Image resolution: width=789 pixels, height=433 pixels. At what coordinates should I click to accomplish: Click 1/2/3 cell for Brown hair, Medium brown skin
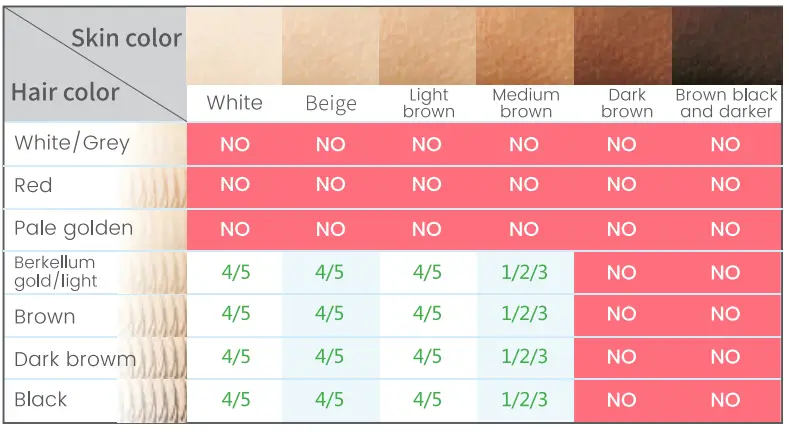[x=524, y=314]
